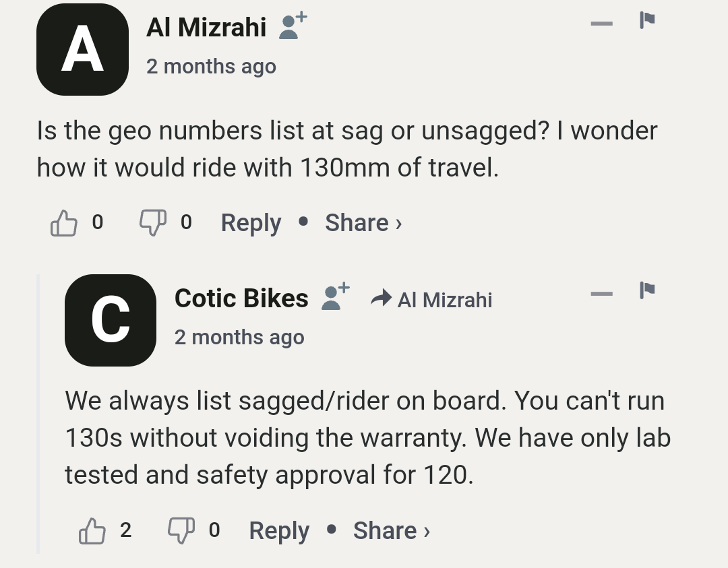Follow Al Mizrahi via add-user icon

pos(293,26)
